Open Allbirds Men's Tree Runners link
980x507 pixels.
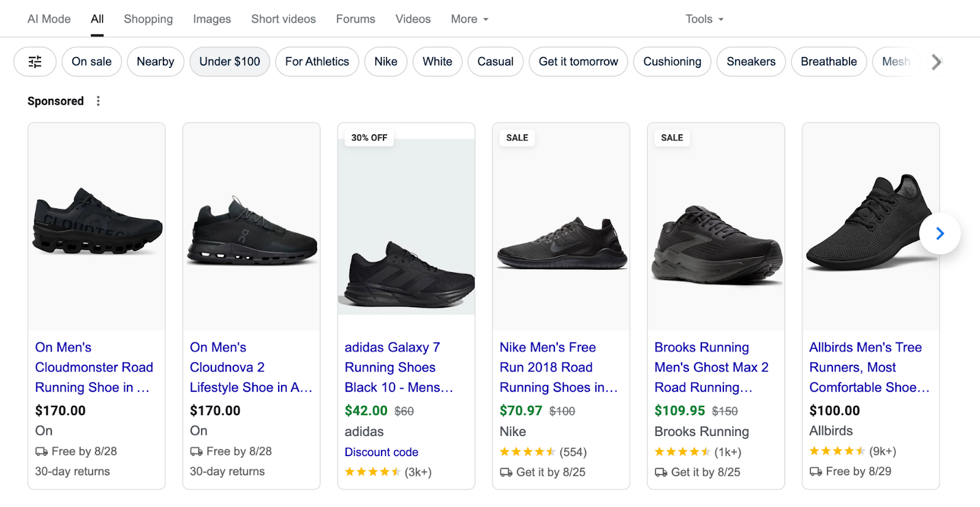(869, 367)
